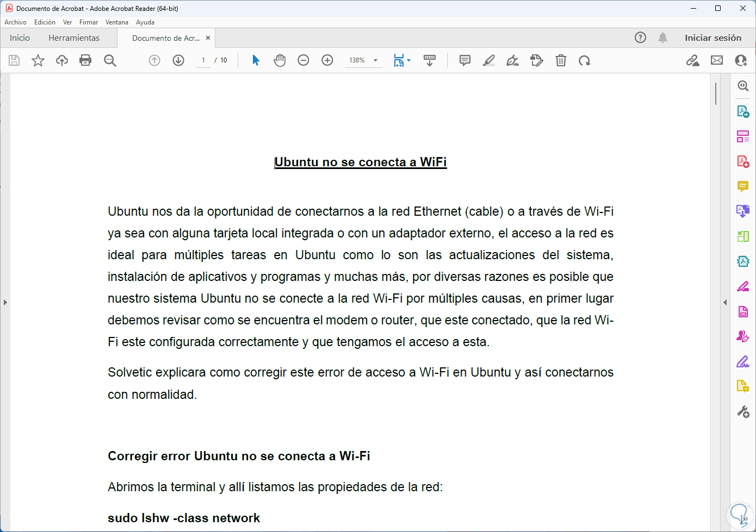Go to next page with down arrow
The image size is (756, 532).
coord(178,60)
